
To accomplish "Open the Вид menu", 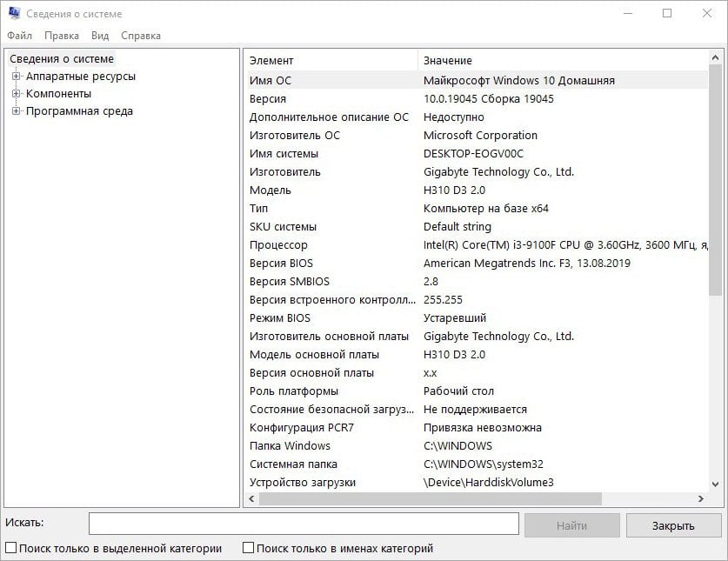I will tap(100, 36).
